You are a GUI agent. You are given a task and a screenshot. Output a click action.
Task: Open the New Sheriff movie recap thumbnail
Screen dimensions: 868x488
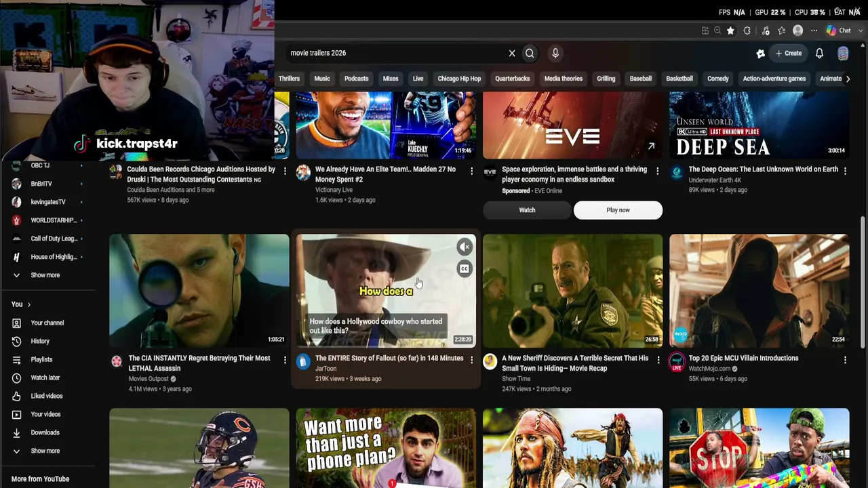(572, 291)
